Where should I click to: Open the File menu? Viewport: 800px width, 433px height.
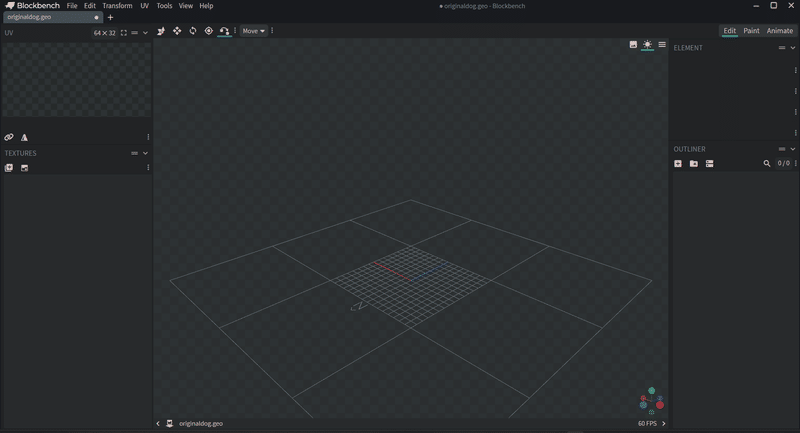[72, 6]
